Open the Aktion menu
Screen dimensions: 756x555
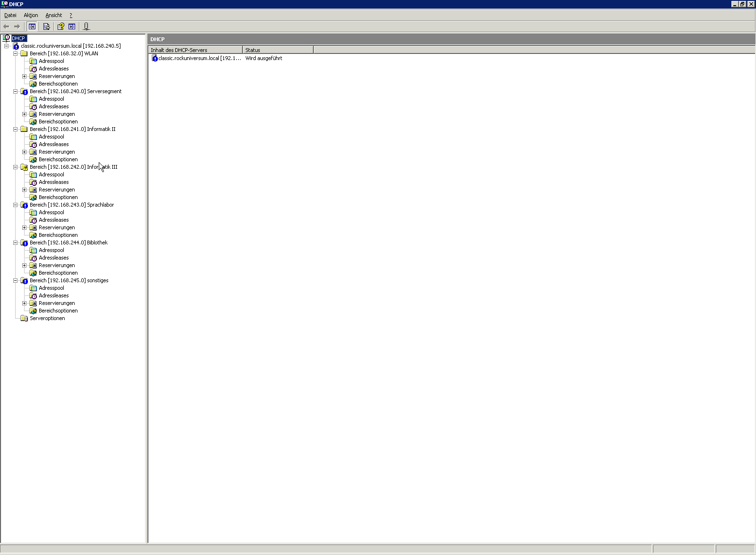point(31,15)
